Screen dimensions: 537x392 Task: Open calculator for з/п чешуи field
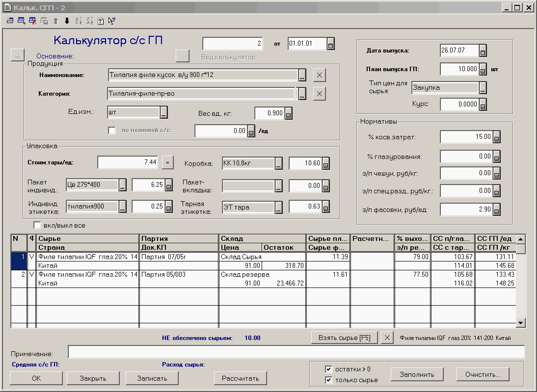pos(496,173)
